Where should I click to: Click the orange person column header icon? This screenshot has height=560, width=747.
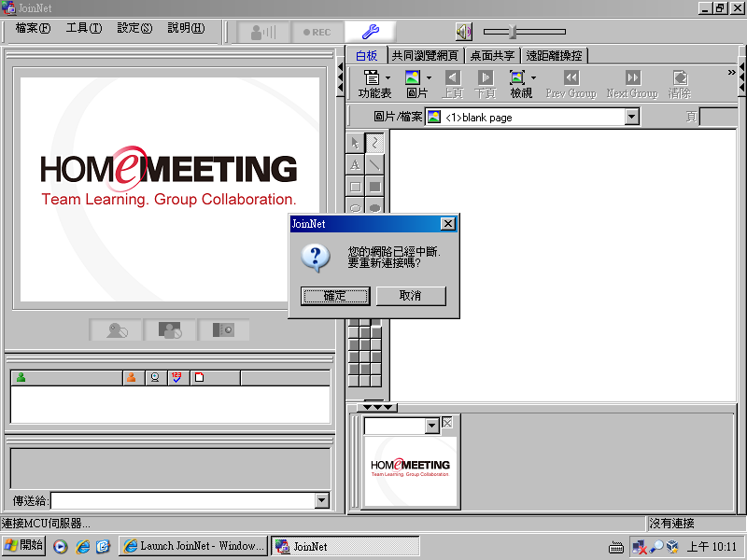coord(131,378)
